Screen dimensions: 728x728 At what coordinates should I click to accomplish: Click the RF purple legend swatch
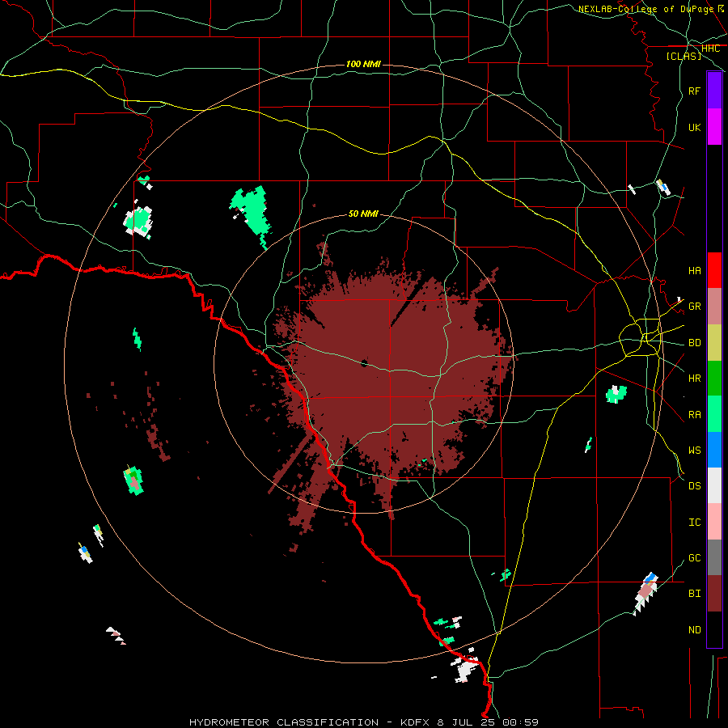pos(714,90)
